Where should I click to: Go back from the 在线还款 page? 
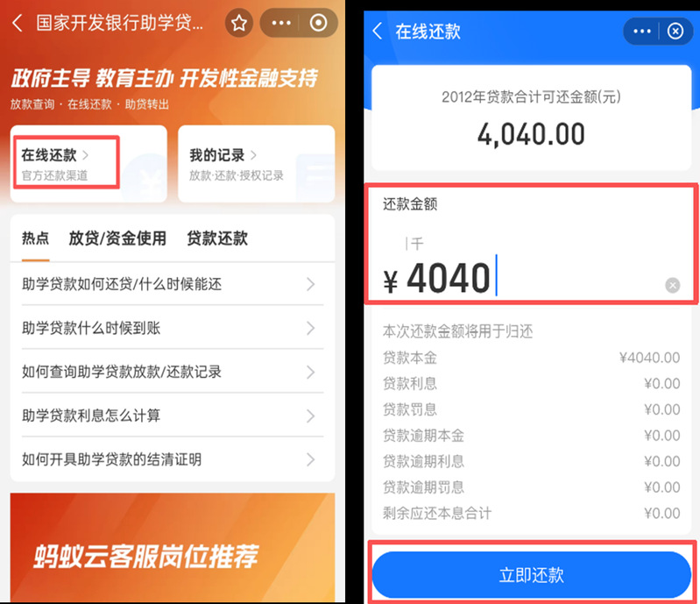[378, 32]
